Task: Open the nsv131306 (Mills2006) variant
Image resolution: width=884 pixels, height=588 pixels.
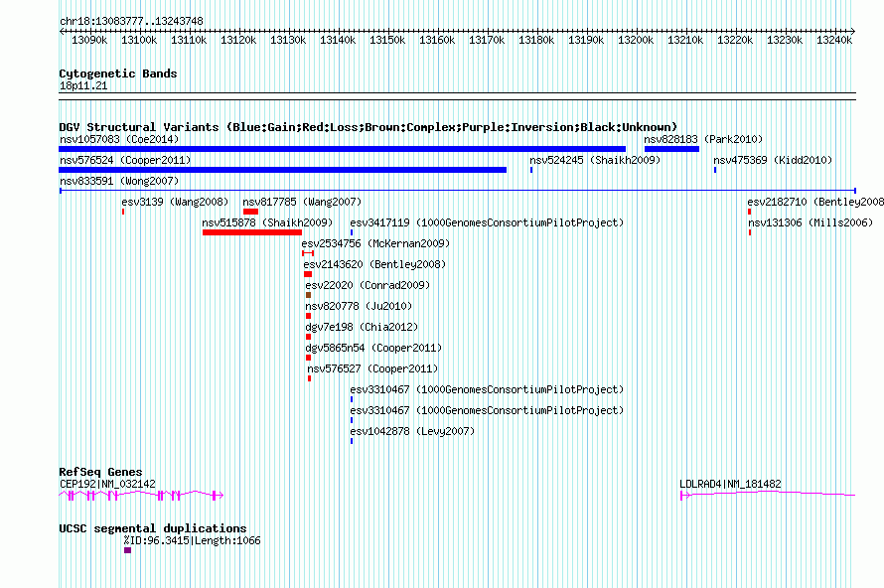Action: tap(750, 232)
